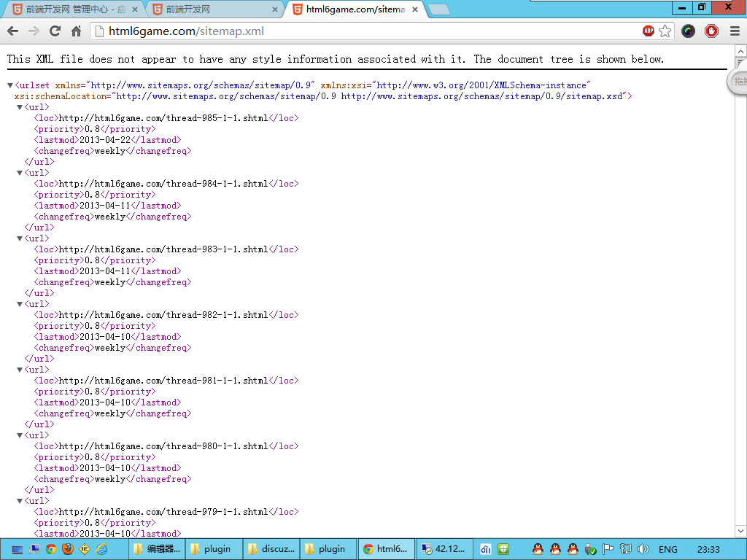Launch Chrome from quick launch

51,550
